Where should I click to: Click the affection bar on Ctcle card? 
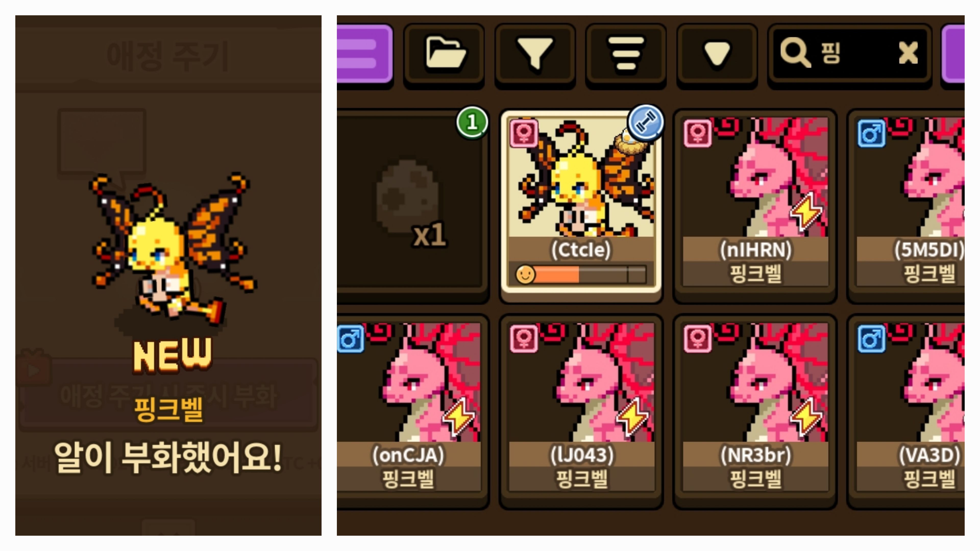point(581,274)
